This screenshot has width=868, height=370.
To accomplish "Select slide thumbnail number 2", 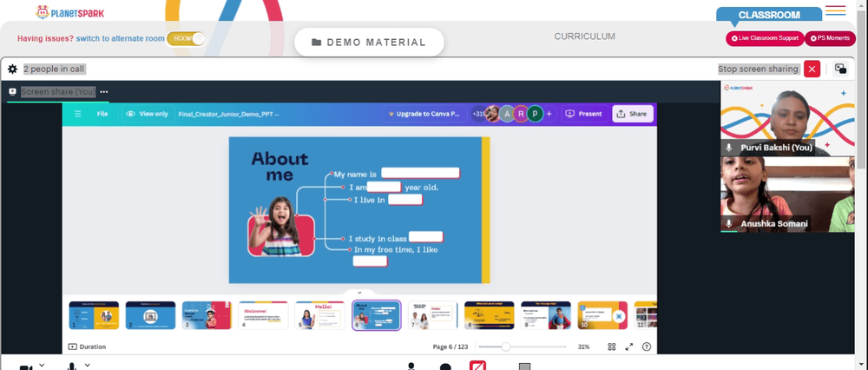I will [150, 315].
